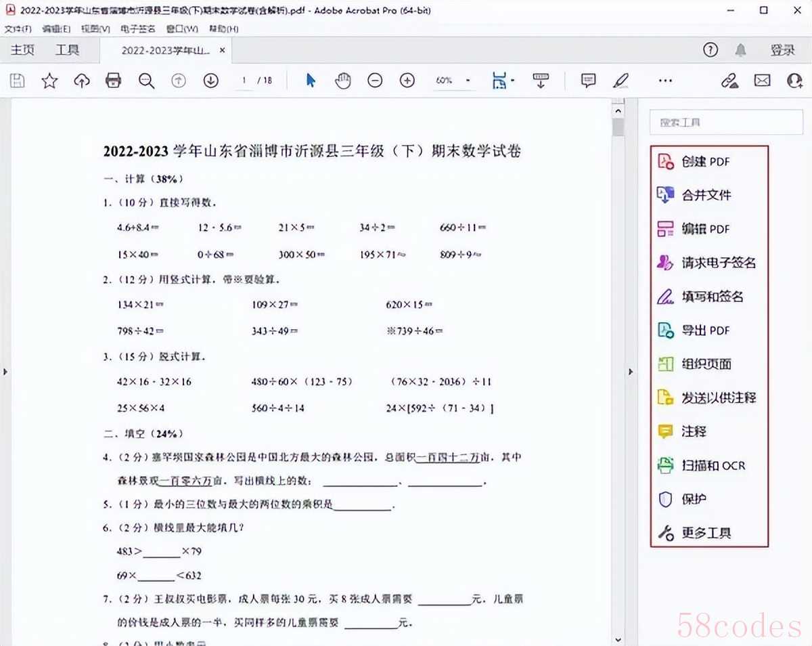
Task: Open the 60% zoom level dropdown
Action: pyautogui.click(x=468, y=81)
